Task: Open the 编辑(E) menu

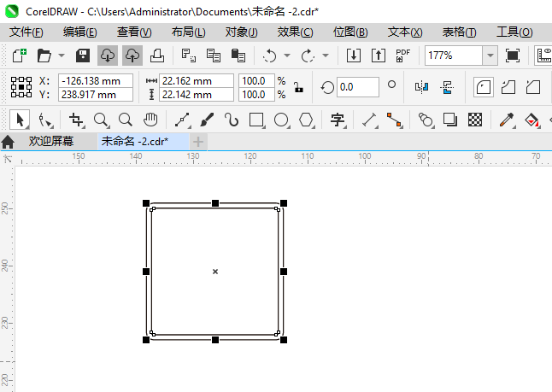Action: 80,32
